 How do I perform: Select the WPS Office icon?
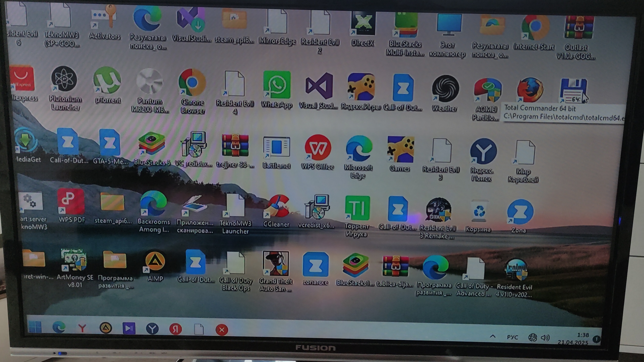tap(318, 148)
